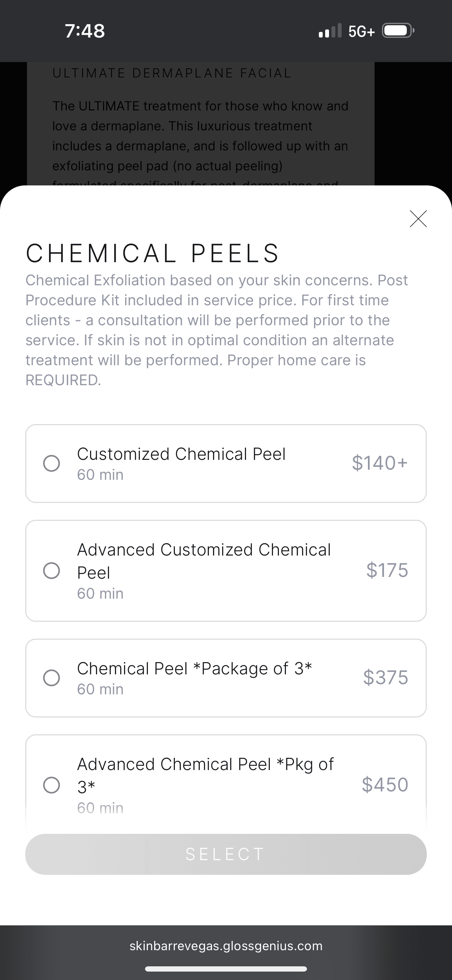This screenshot has width=452, height=980.
Task: Pick the Chemical Peel Package of 3 radio
Action: pos(52,678)
